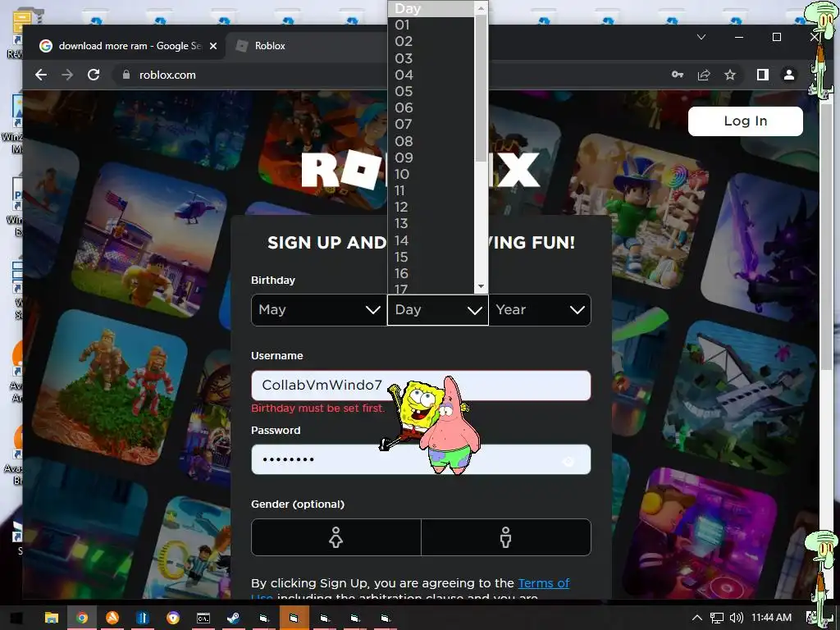Select 06 as birthday day
The height and width of the screenshot is (630, 840).
pyautogui.click(x=431, y=108)
